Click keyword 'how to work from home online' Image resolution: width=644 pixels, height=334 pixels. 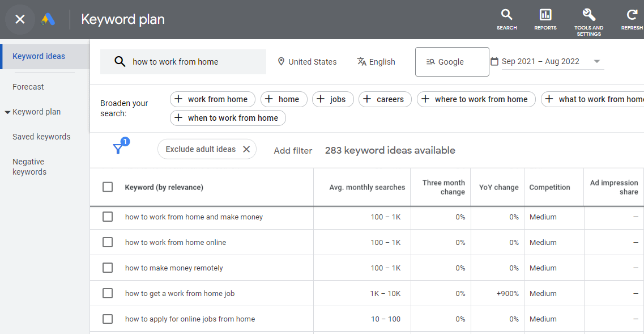(176, 243)
